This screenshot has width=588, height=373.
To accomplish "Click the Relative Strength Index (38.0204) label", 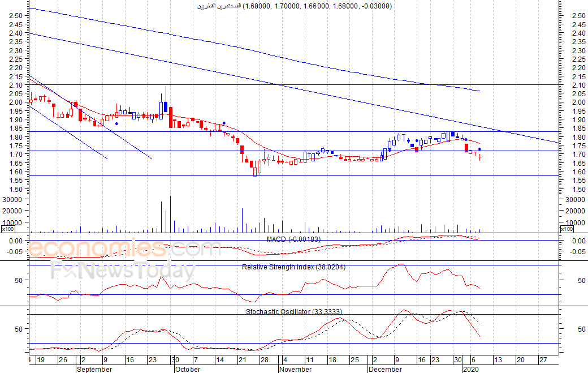I will [x=293, y=267].
